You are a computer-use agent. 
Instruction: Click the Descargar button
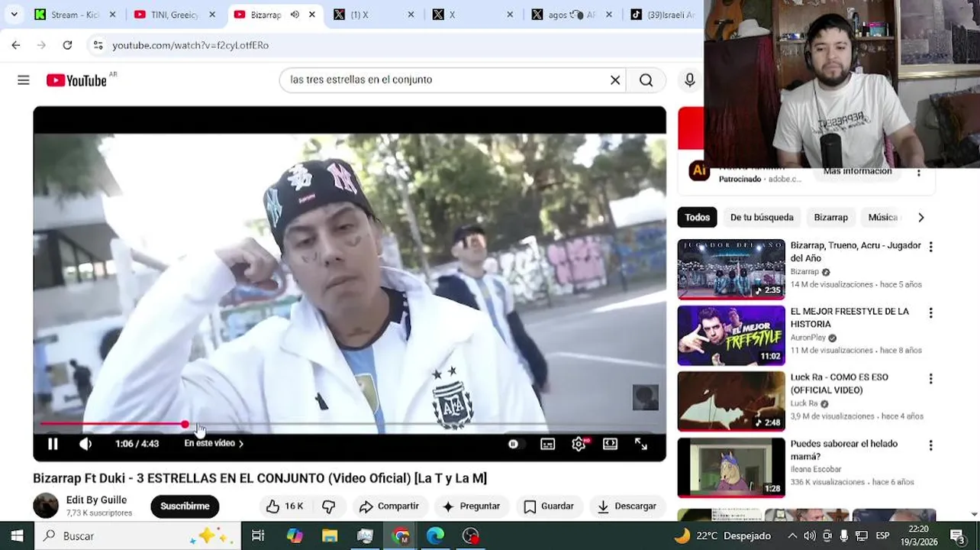click(627, 506)
